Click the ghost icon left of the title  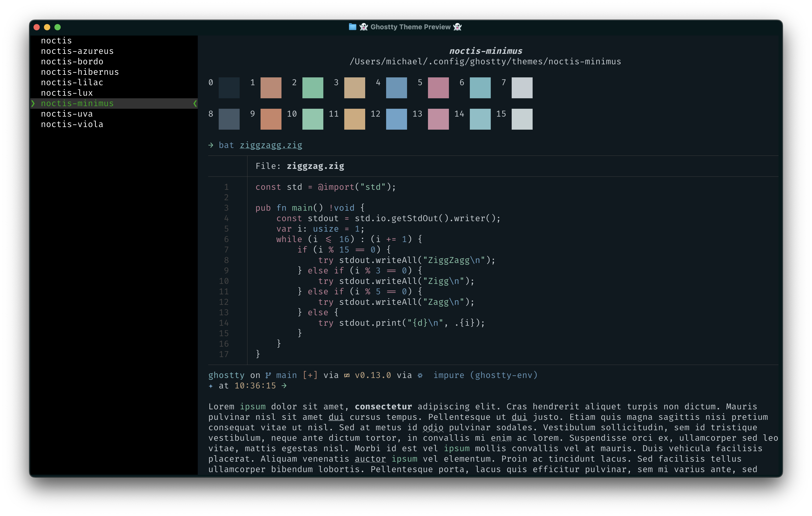pos(364,27)
